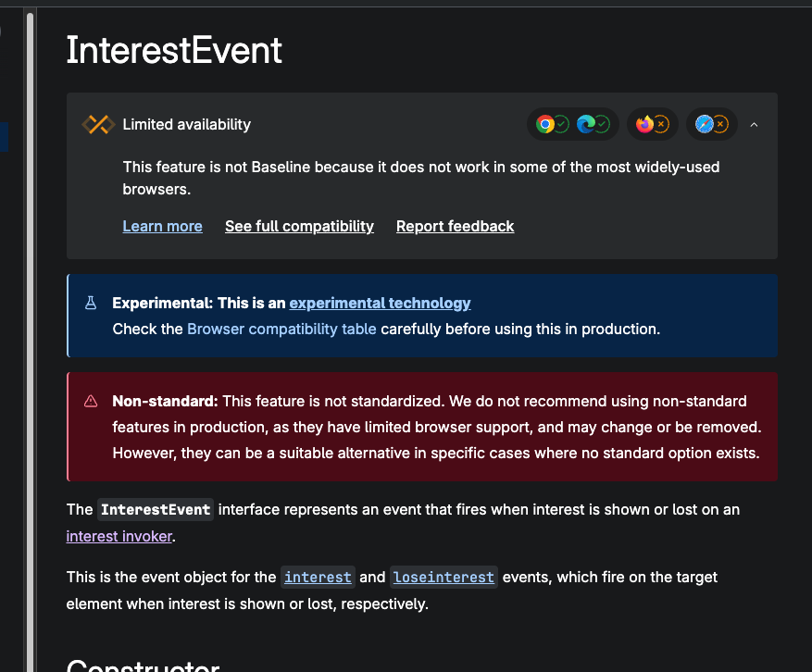812x672 pixels.
Task: Open the Browser compatibility table link
Action: [x=281, y=329]
